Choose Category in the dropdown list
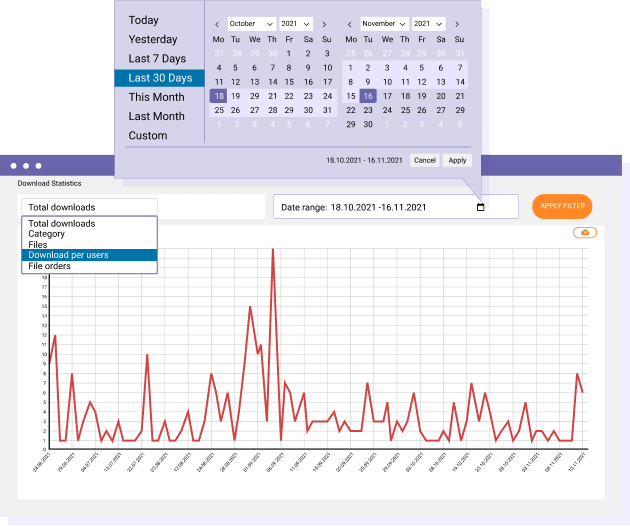Screen dimensions: 630x526 (x=89, y=234)
